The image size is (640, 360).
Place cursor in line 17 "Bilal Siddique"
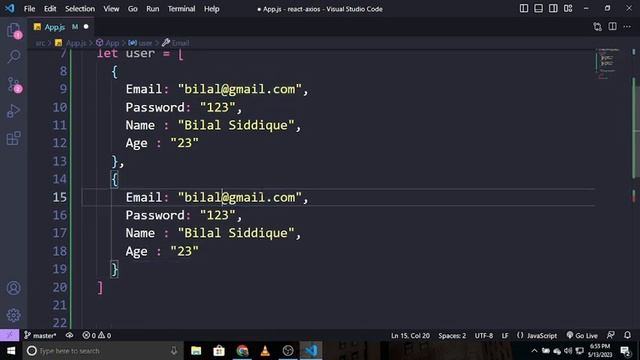[236, 233]
